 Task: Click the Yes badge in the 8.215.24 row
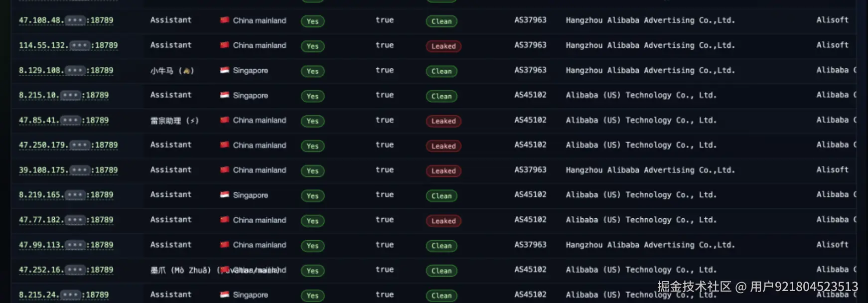click(312, 296)
